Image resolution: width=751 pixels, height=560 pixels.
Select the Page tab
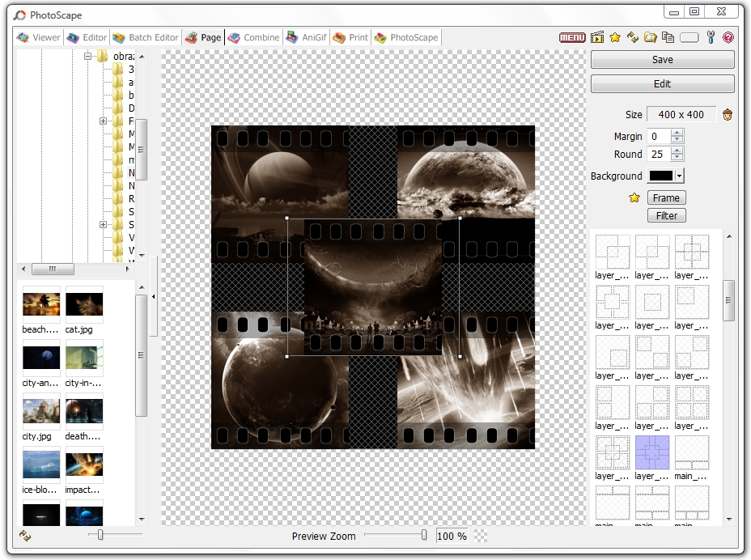click(204, 37)
